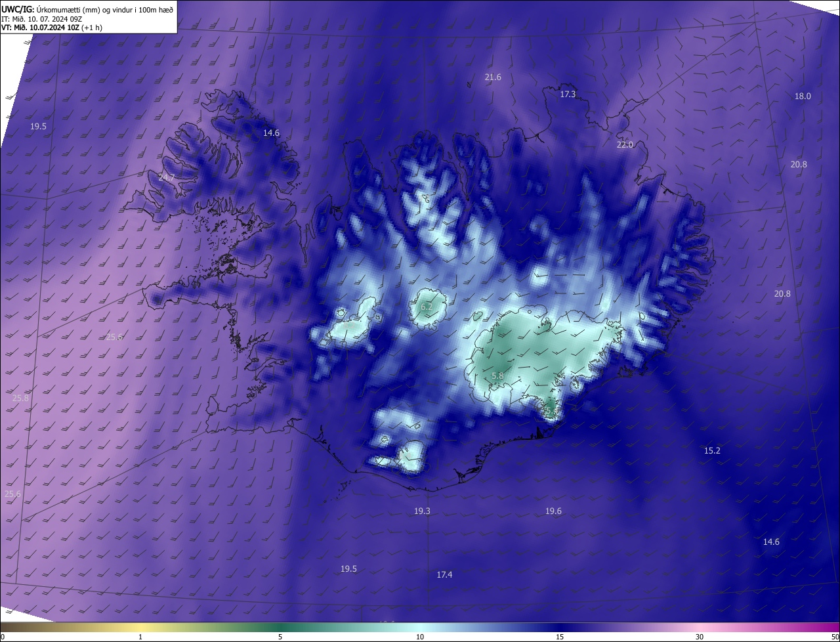Click the 24.7 value in the Westfjords

coord(167,178)
